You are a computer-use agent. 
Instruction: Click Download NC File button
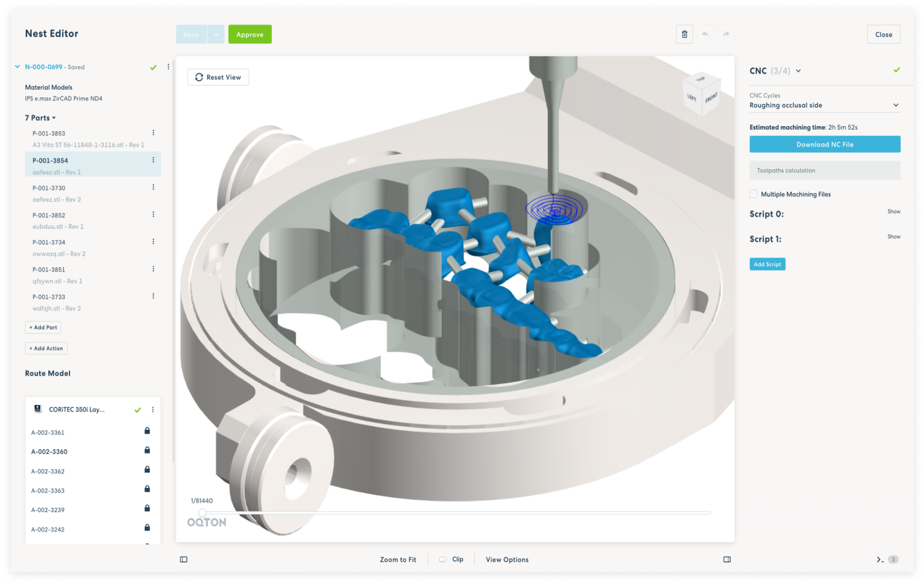point(825,145)
